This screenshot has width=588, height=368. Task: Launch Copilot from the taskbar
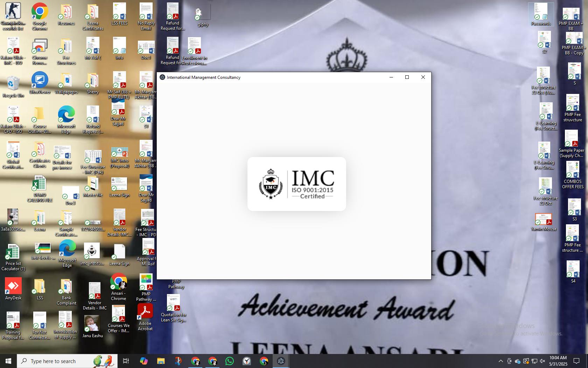[143, 361]
